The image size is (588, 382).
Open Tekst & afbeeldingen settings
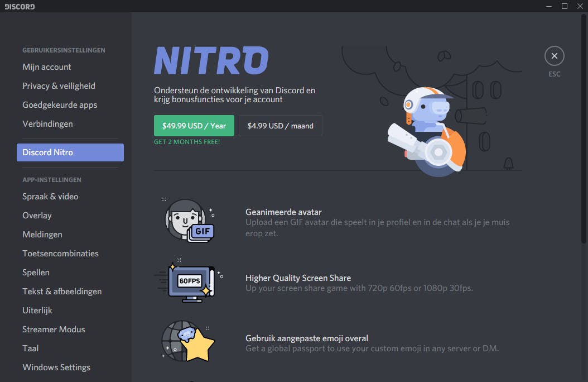(x=70, y=291)
